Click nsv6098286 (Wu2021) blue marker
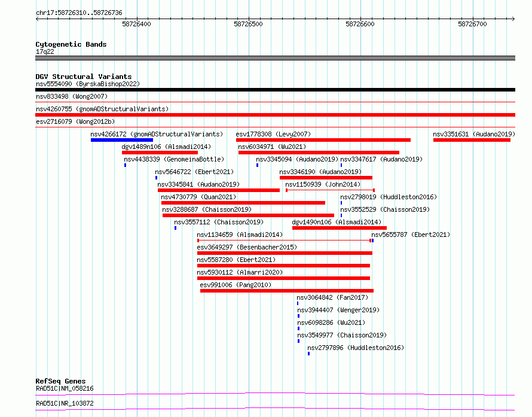The width and height of the screenshot is (532, 417). click(298, 328)
